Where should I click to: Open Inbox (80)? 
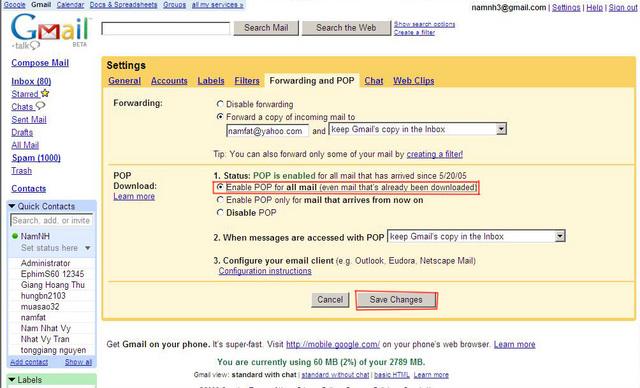click(x=31, y=81)
